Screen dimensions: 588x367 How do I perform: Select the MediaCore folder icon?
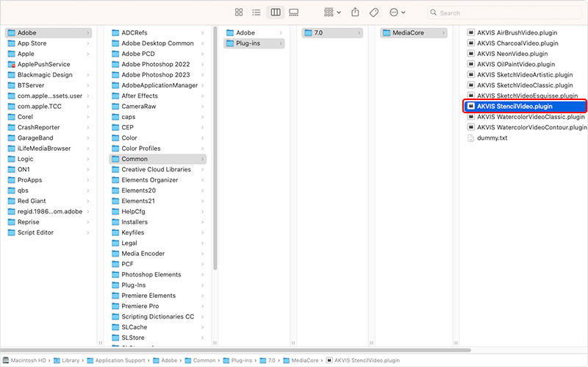[x=387, y=32]
